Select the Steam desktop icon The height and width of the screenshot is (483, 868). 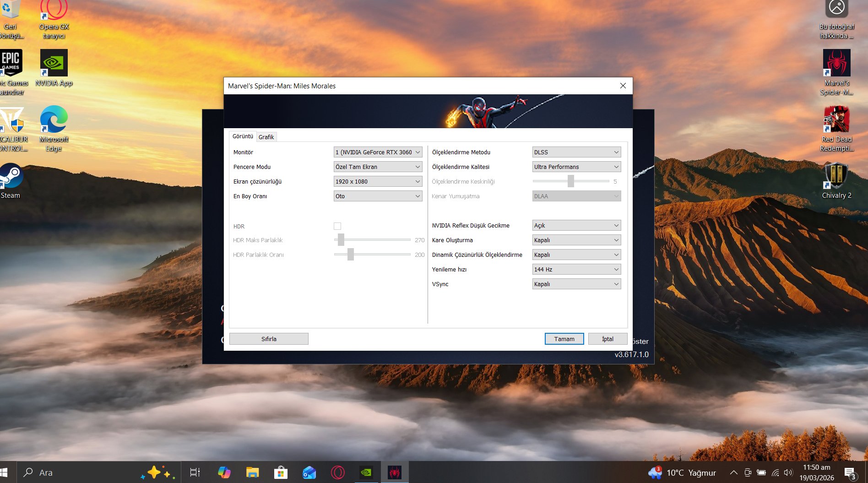click(x=11, y=181)
